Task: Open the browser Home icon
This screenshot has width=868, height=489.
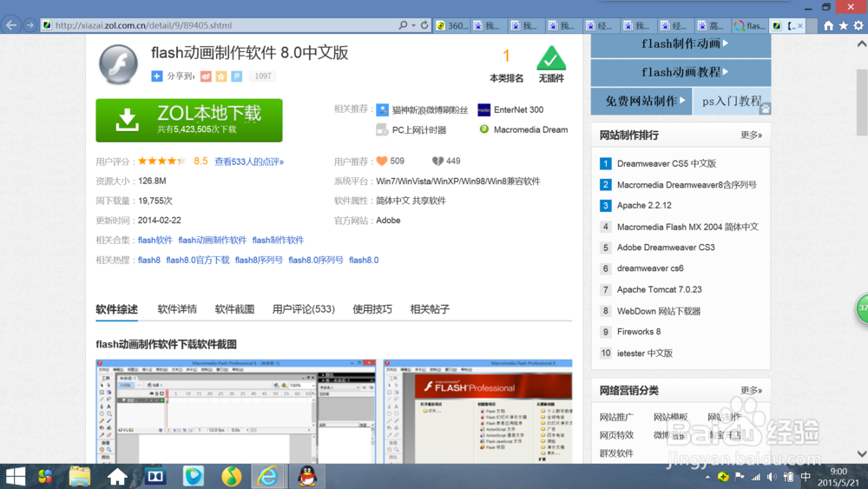Action: point(828,25)
